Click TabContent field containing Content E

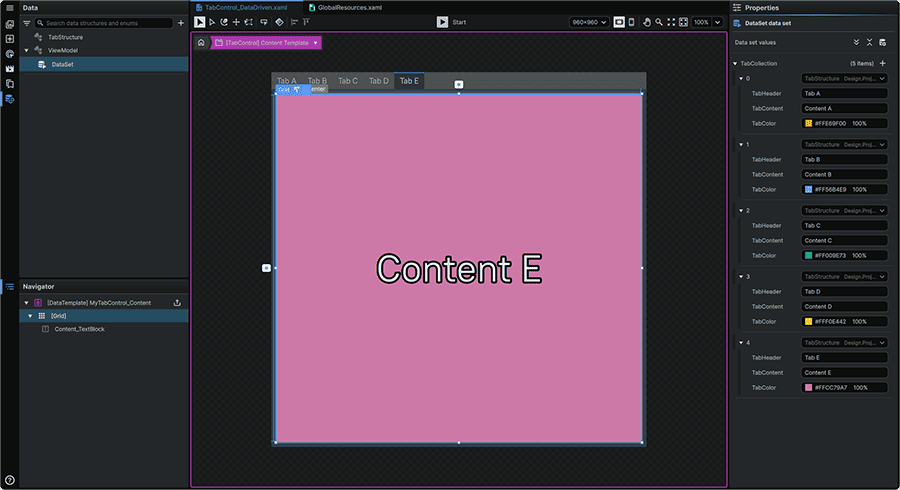point(844,372)
